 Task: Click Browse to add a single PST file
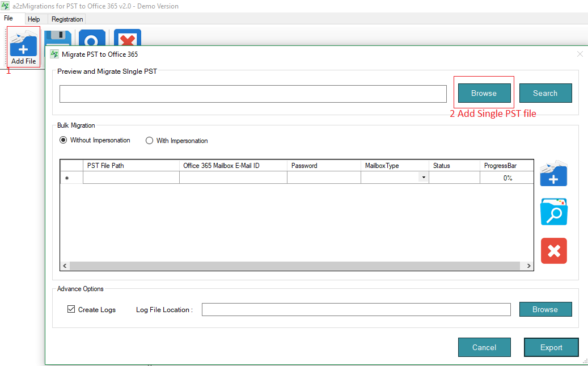484,93
